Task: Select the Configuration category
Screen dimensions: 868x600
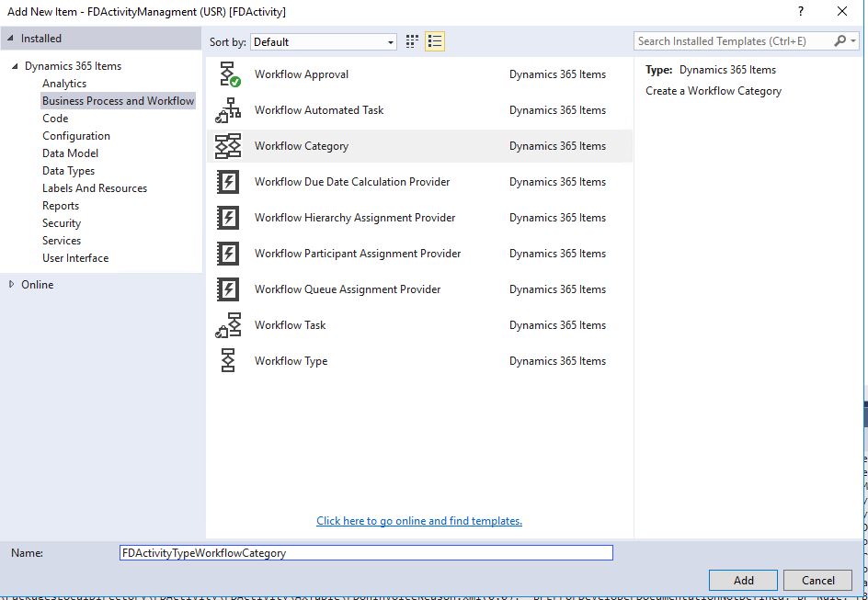Action: coord(76,136)
